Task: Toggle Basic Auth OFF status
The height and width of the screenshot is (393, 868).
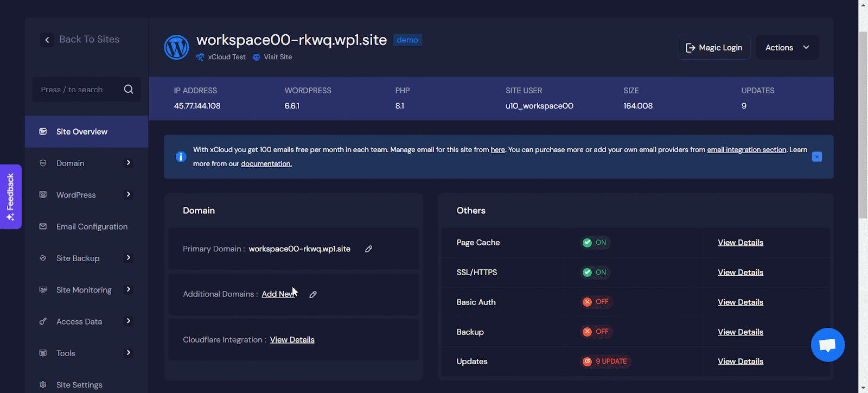Action: point(596,302)
